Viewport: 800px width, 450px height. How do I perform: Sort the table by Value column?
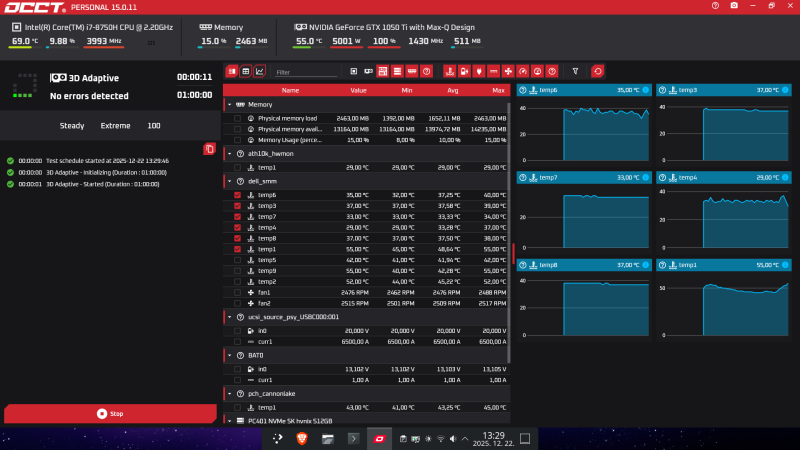coord(358,90)
